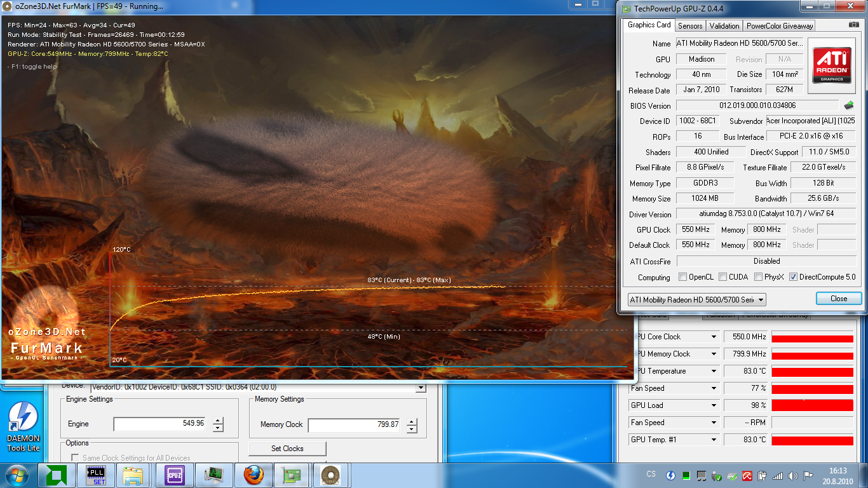The height and width of the screenshot is (488, 868).
Task: Expand the GPU Temp. #1 sensor dropdown
Action: (x=714, y=440)
